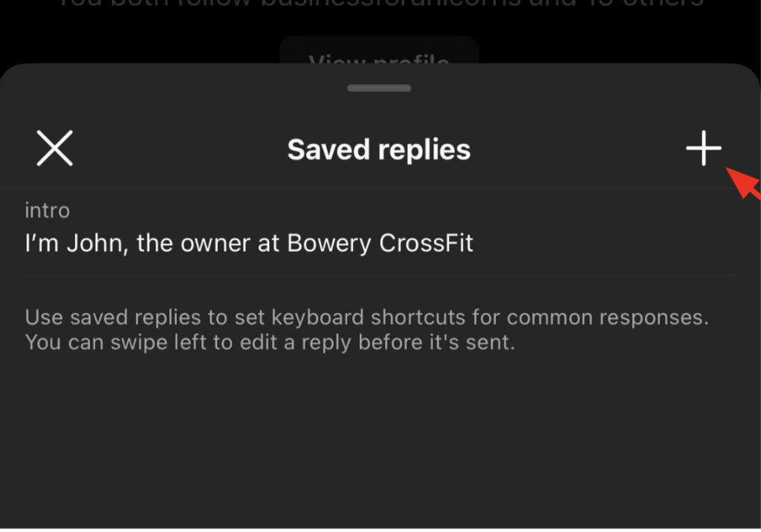
Task: Click the "Saved replies" sheet title
Action: click(379, 149)
